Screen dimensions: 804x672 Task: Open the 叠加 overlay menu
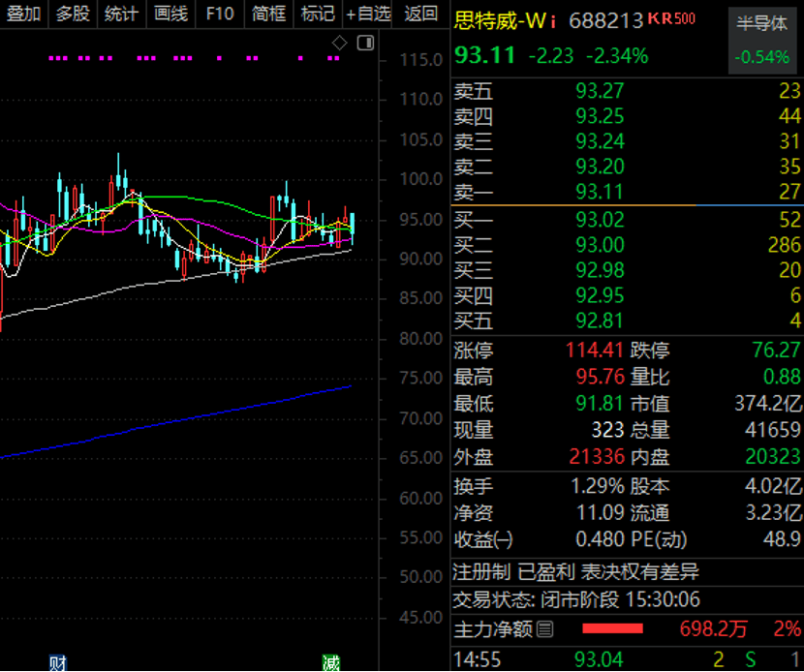23,14
